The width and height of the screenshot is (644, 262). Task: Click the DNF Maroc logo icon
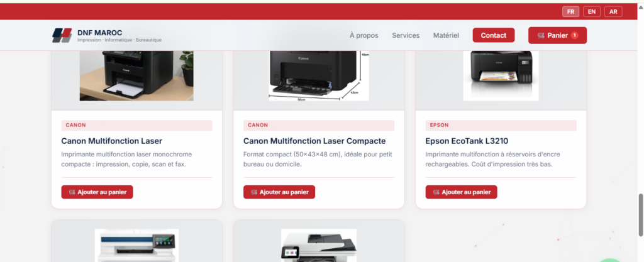pyautogui.click(x=62, y=35)
